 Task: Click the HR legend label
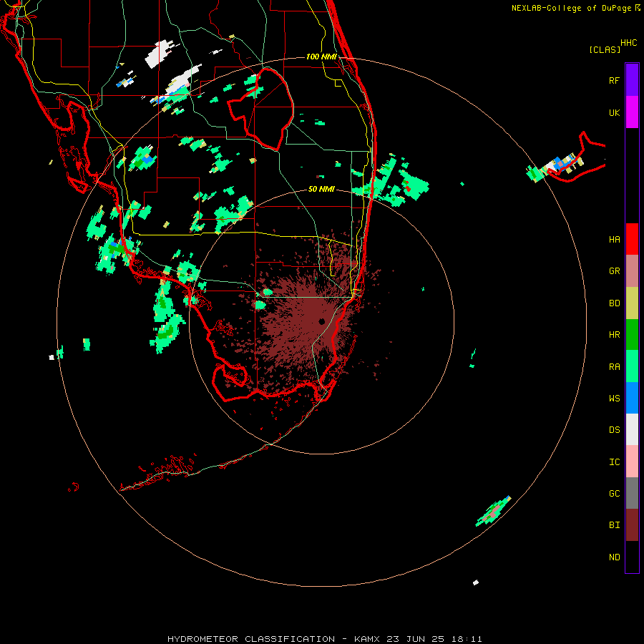click(x=614, y=335)
